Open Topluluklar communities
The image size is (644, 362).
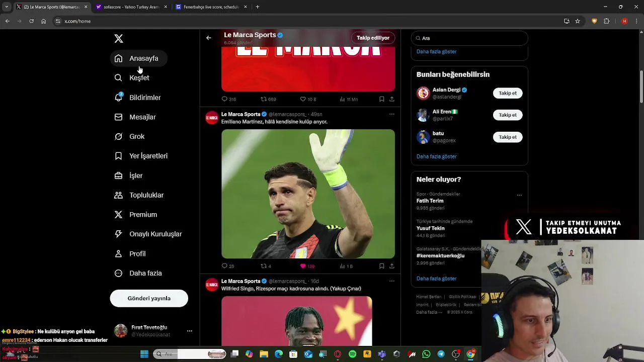coord(139,195)
